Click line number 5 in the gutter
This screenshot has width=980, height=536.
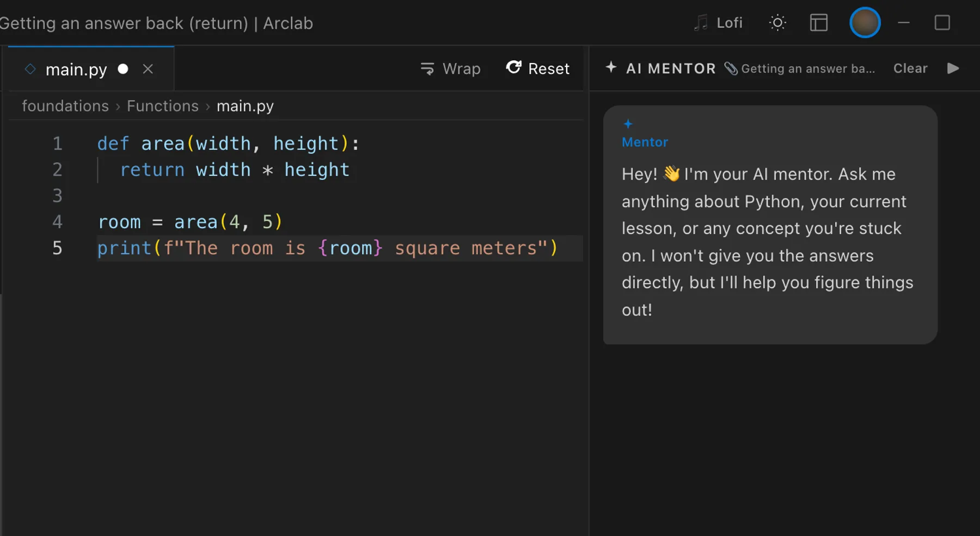tap(57, 248)
